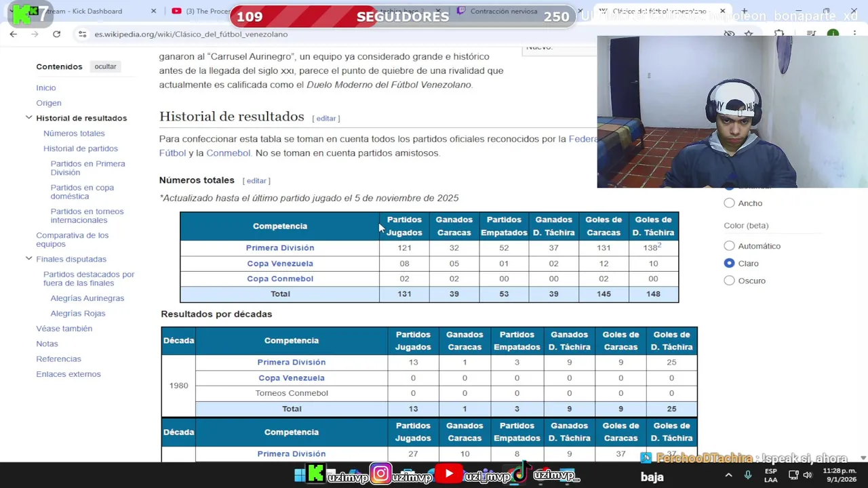The width and height of the screenshot is (868, 488).
Task: Open footnote 2 next to 138
Action: 658,245
